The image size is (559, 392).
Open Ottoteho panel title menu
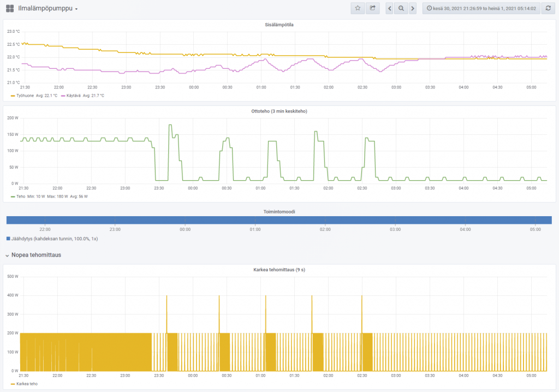(x=279, y=111)
